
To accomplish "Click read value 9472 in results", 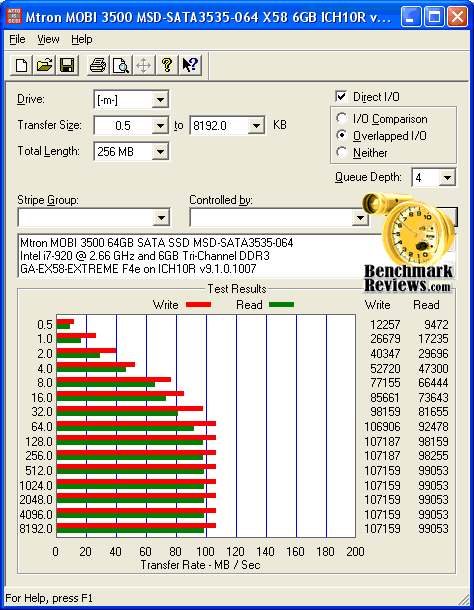I will [x=436, y=324].
